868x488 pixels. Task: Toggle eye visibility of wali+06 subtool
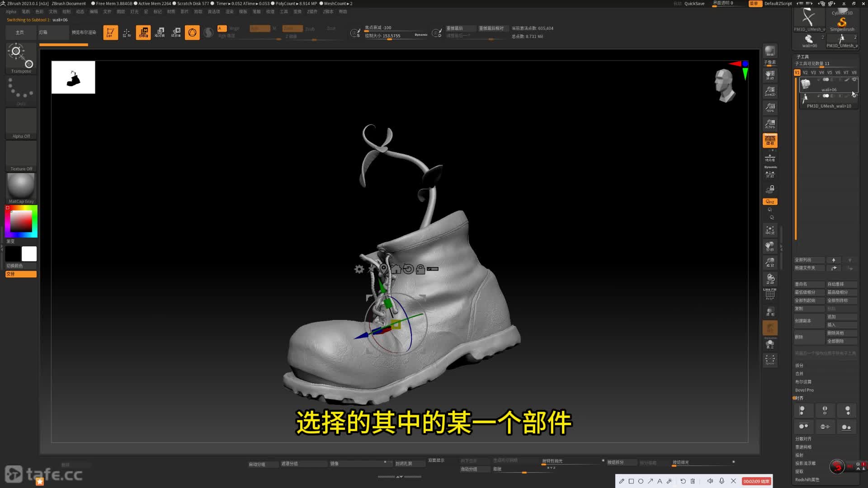tap(854, 80)
